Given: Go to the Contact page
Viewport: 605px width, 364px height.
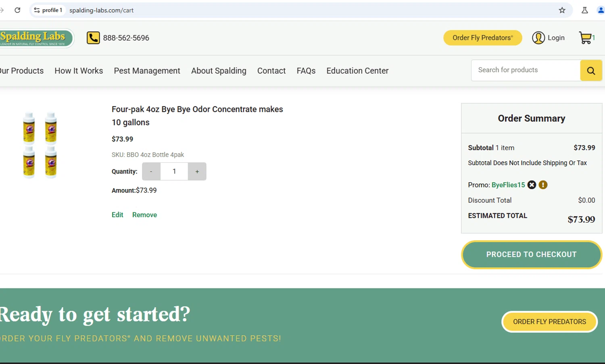Looking at the screenshot, I should (x=271, y=71).
